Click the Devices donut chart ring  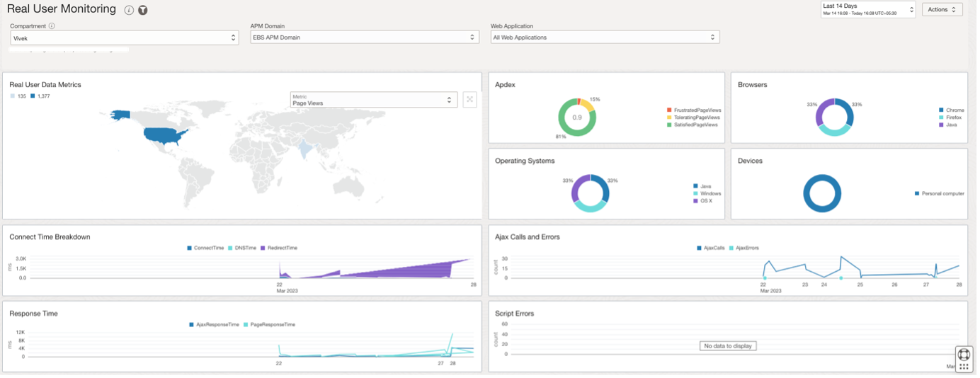(x=822, y=193)
